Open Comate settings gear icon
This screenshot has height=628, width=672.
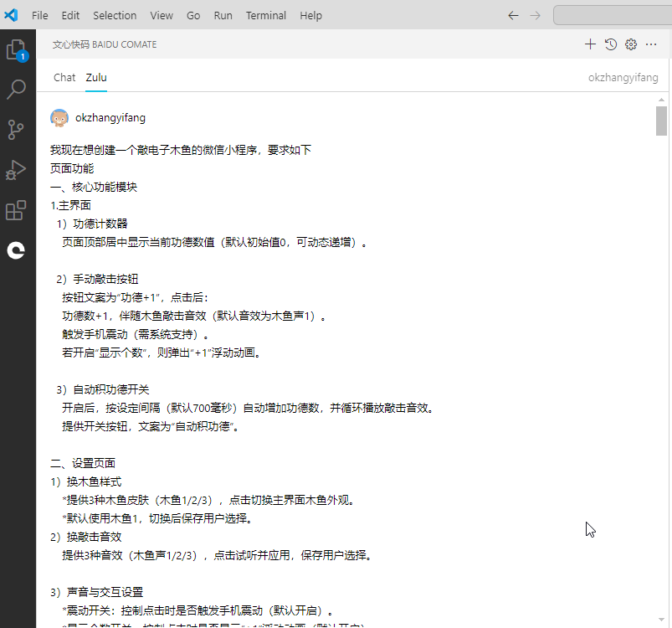point(631,44)
